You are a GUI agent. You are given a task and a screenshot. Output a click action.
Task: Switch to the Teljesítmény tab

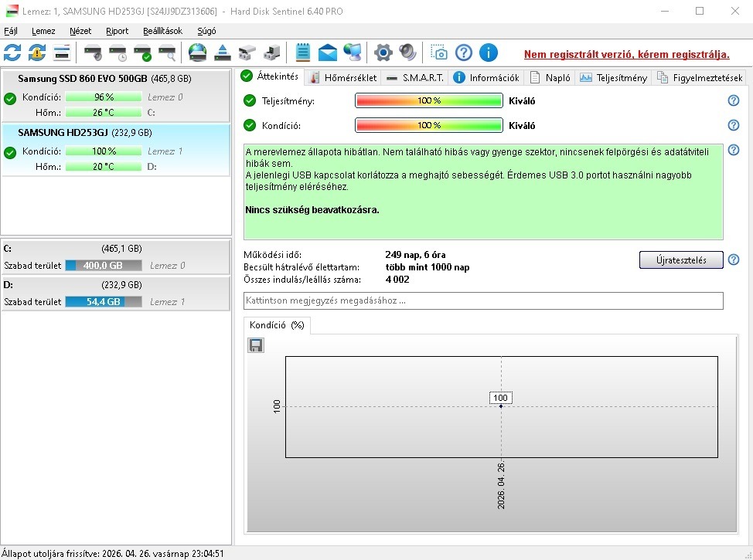click(613, 78)
